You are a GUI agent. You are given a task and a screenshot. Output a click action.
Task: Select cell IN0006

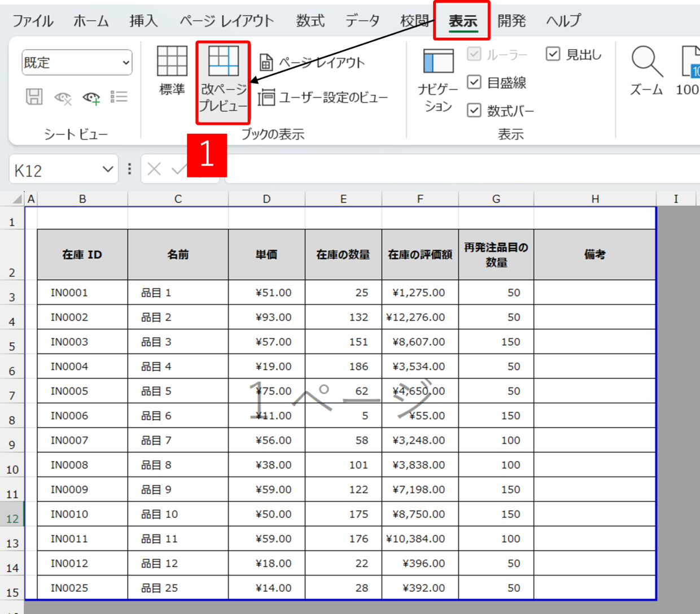pos(82,416)
